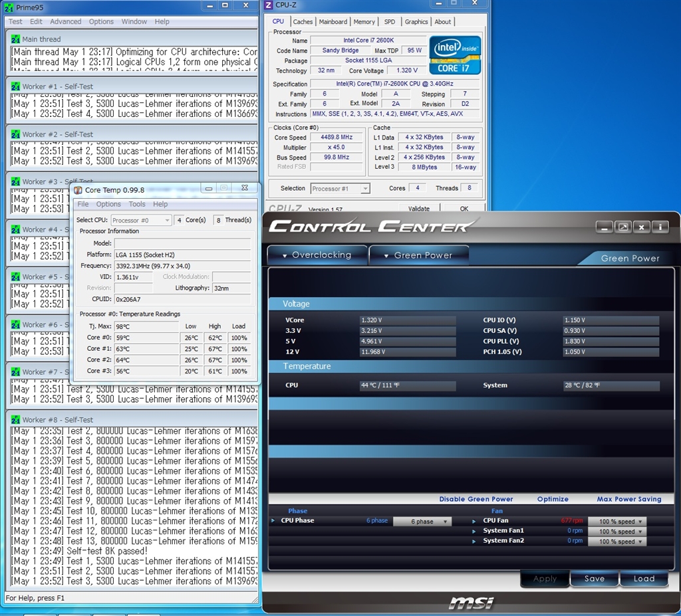Click the Optimize link
The width and height of the screenshot is (681, 616).
(553, 499)
